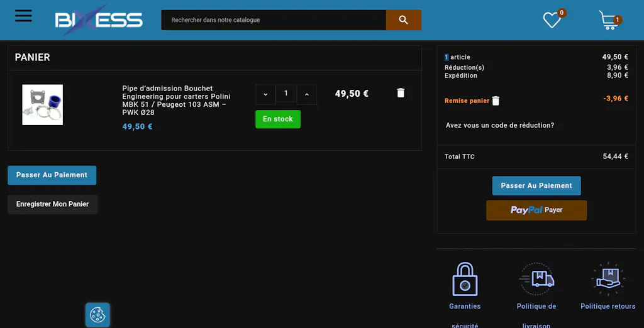Click the Garanties sécurité padlock icon
This screenshot has height=328, width=644.
coord(465,280)
